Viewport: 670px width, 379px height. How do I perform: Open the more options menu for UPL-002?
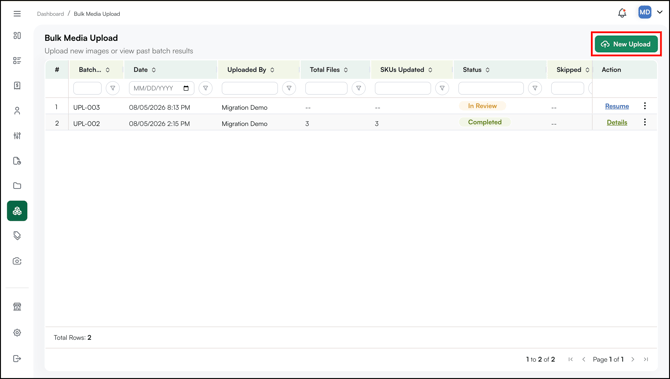pos(645,122)
